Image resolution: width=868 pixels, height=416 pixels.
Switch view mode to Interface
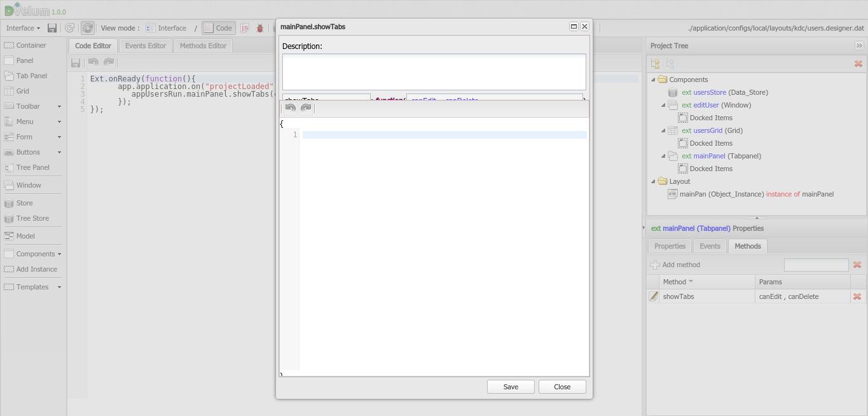(x=166, y=28)
